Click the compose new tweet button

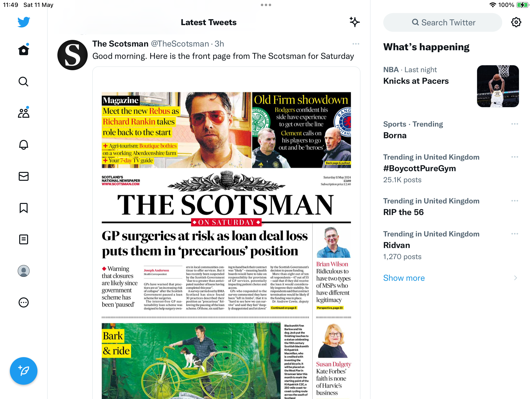click(x=24, y=371)
